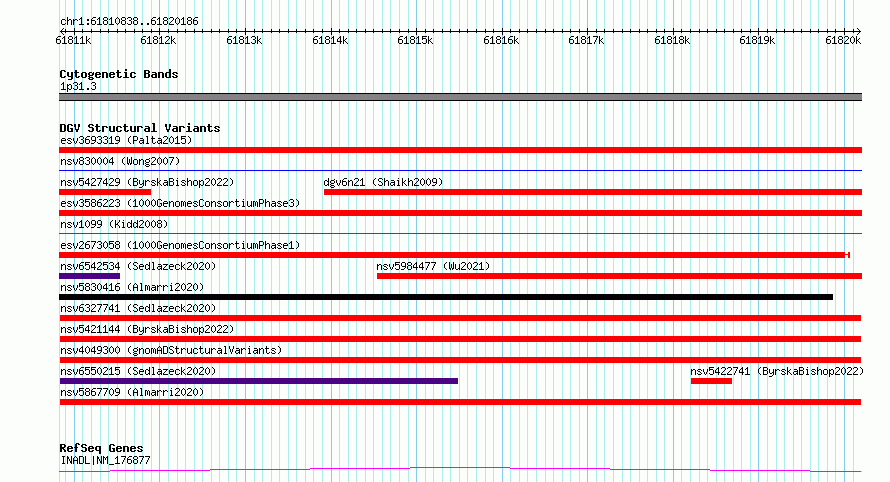Select the red bar under nsv4049300
The height and width of the screenshot is (482, 890).
point(460,360)
